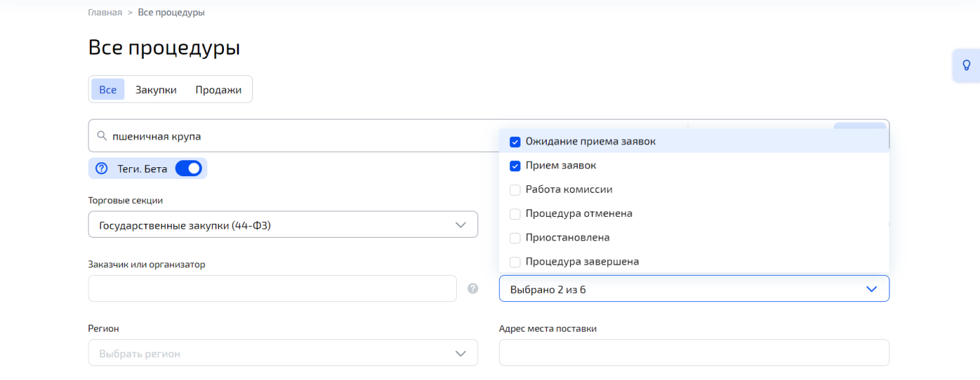The width and height of the screenshot is (980, 380).
Task: Click the Заказчик или организатор input field
Action: point(272,289)
